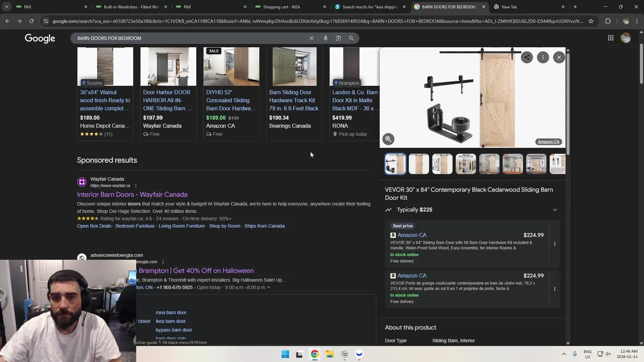Share the VEVOR product panel
Image resolution: width=644 pixels, height=362 pixels.
pos(527,57)
